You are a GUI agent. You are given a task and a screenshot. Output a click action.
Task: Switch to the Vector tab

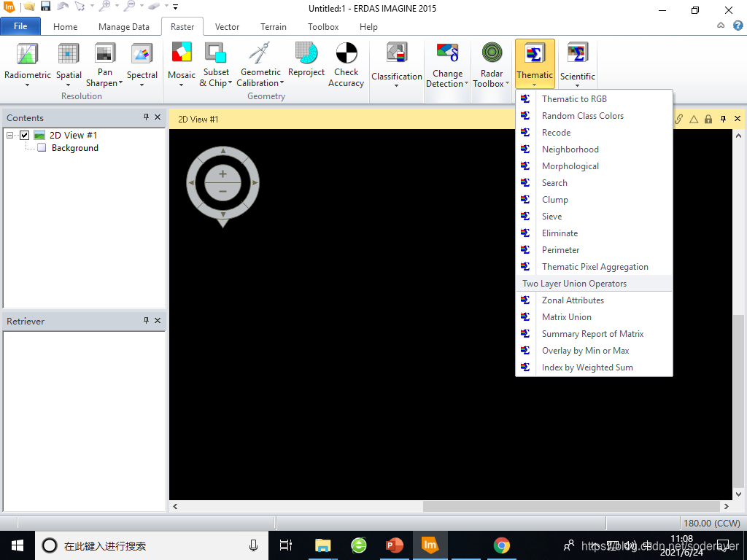pos(227,27)
